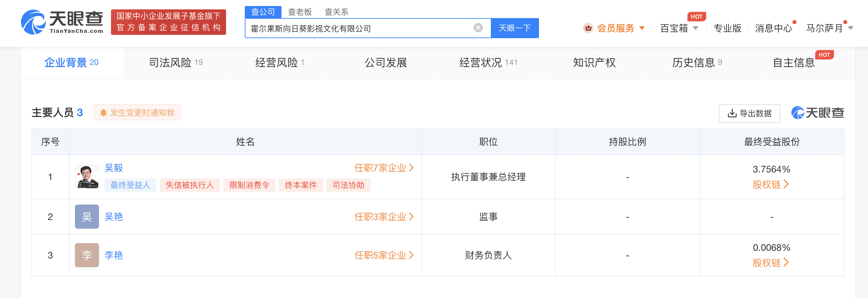Screen dimensions: 868x298
Task: Select the 经营状况 tab
Action: tap(488, 62)
